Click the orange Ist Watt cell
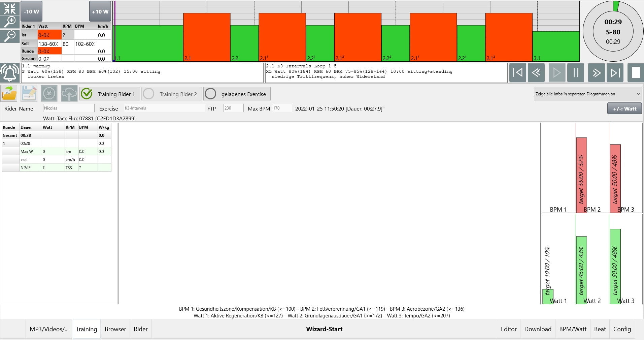 [49, 35]
